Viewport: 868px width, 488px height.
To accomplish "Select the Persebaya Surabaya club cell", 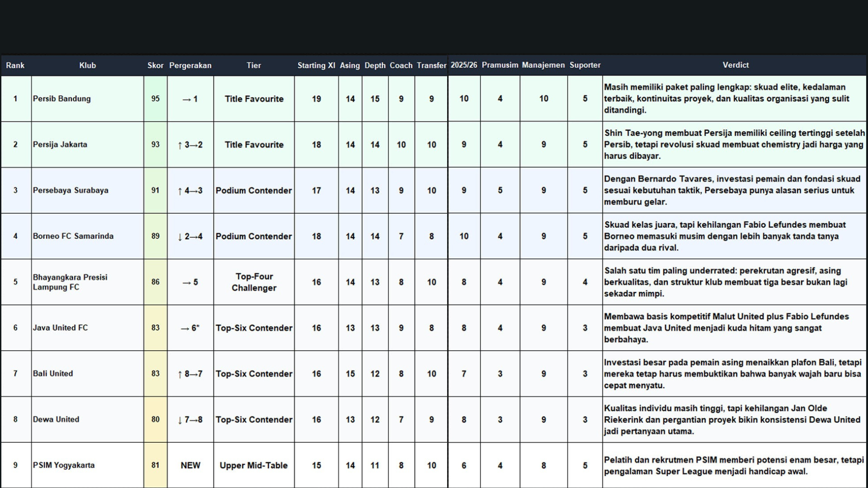I will [88, 190].
